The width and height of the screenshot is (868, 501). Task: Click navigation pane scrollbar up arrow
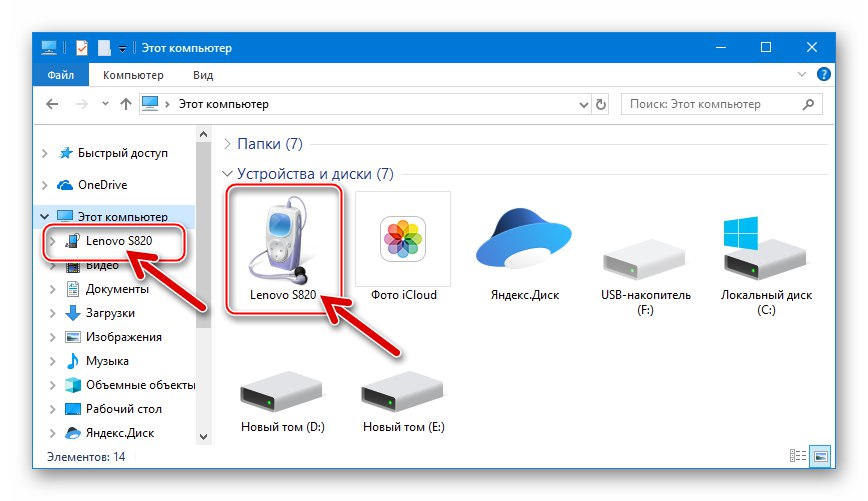[x=203, y=134]
